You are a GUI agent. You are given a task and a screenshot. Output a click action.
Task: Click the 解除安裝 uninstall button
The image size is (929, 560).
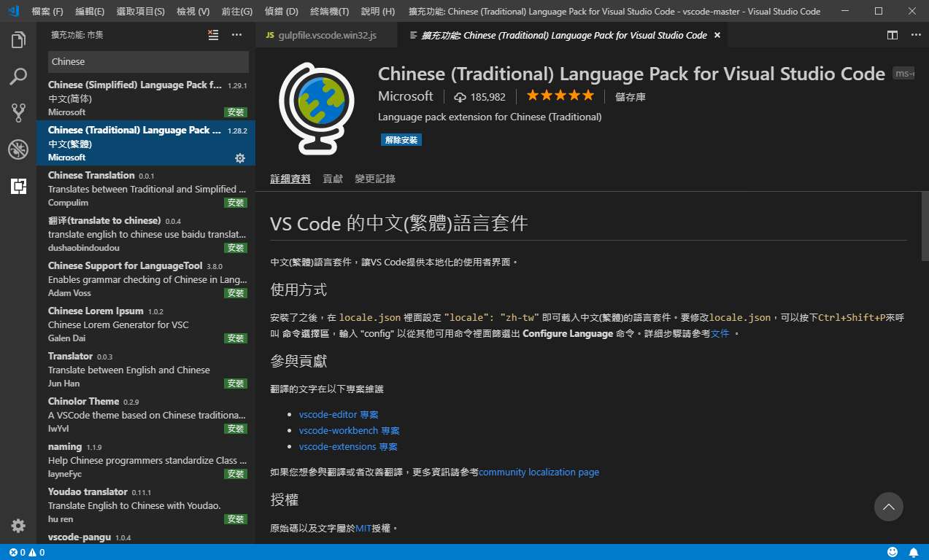(401, 140)
